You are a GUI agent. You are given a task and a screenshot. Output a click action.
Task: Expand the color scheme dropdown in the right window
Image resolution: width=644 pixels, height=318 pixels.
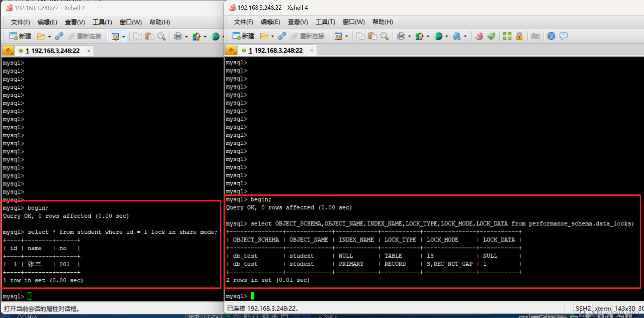click(428, 36)
